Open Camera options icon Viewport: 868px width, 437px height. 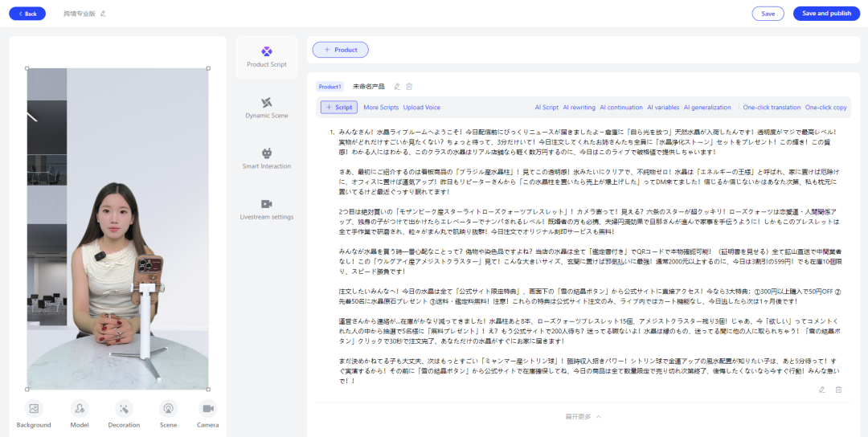point(207,408)
